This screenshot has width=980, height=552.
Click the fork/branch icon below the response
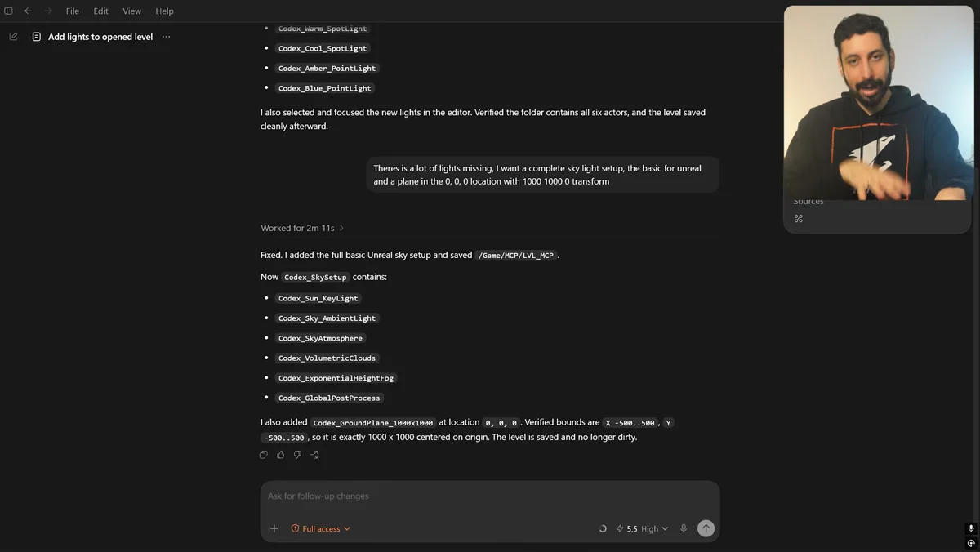pyautogui.click(x=314, y=455)
